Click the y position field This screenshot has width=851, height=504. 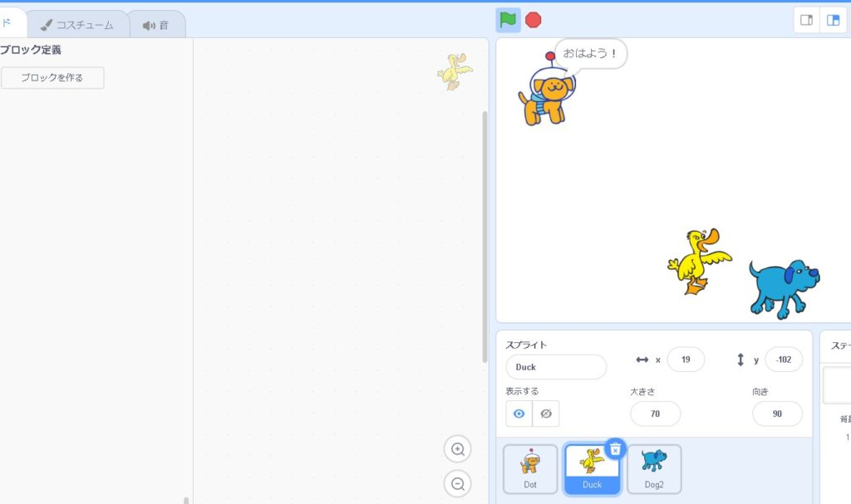(x=783, y=360)
